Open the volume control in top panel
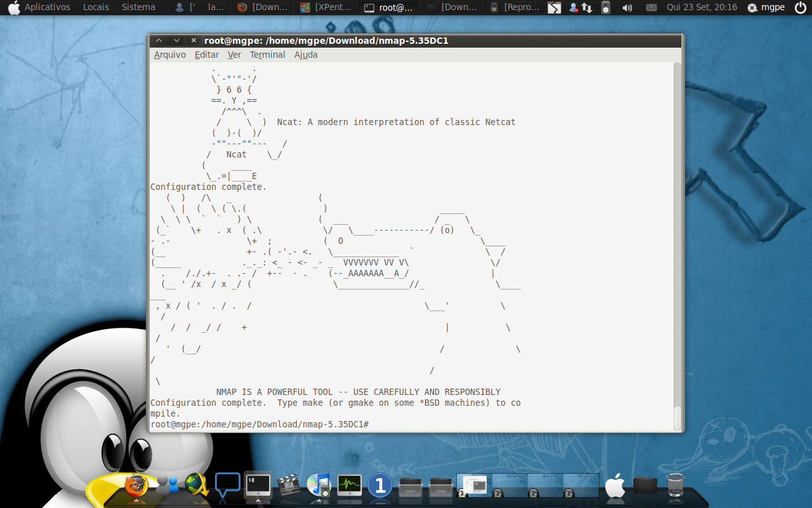 pyautogui.click(x=627, y=8)
